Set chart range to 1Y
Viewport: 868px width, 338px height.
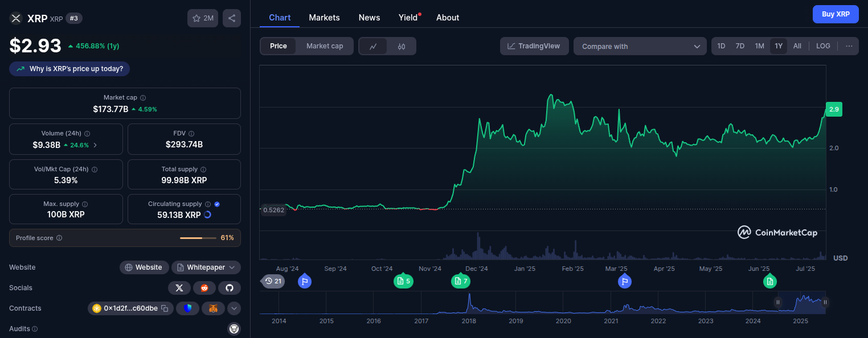(x=779, y=46)
